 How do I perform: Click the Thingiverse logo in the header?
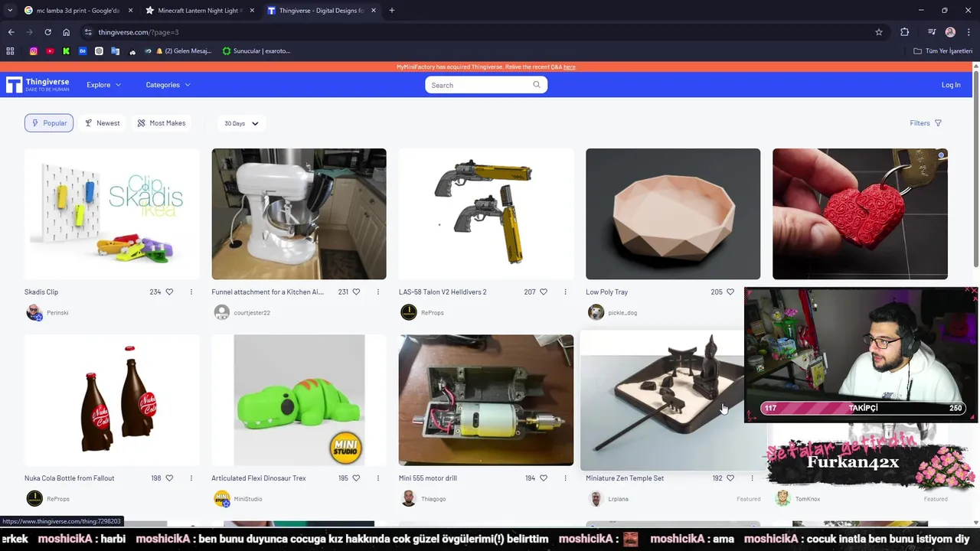click(x=38, y=85)
